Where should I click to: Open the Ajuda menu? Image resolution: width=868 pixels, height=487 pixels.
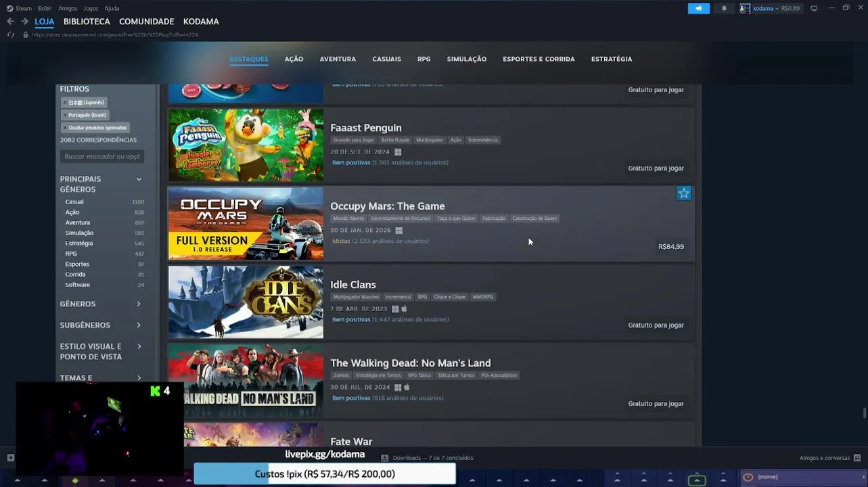pos(112,8)
